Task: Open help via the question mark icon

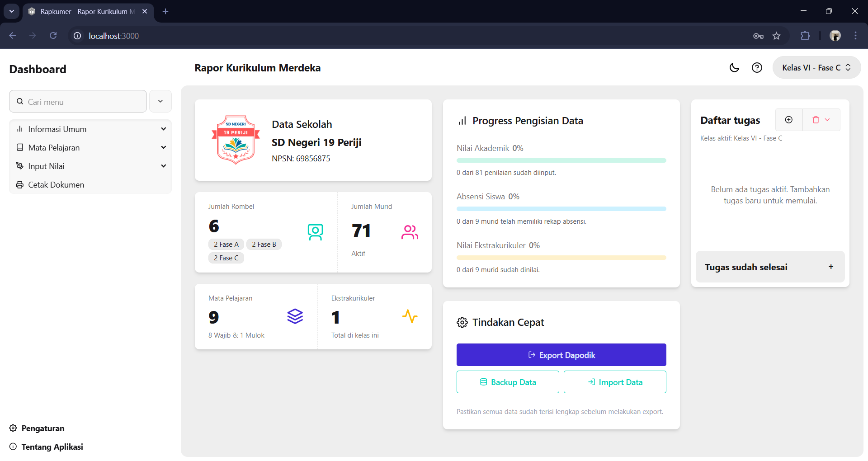Action: point(757,68)
